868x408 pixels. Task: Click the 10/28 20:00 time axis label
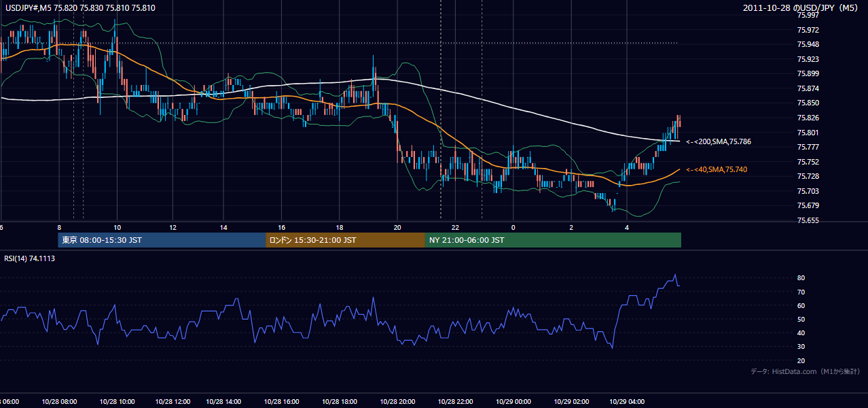397,402
